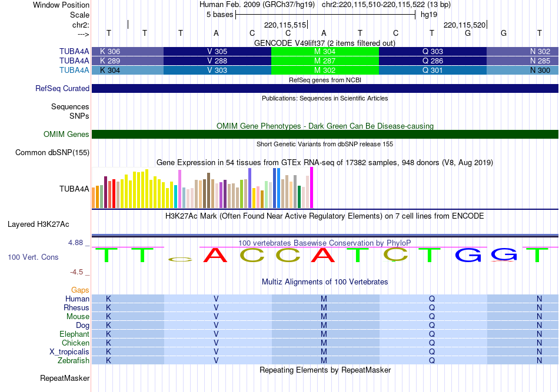559x392 pixels.
Task: Open the Common dbSNP(155) track label
Action: [52, 152]
